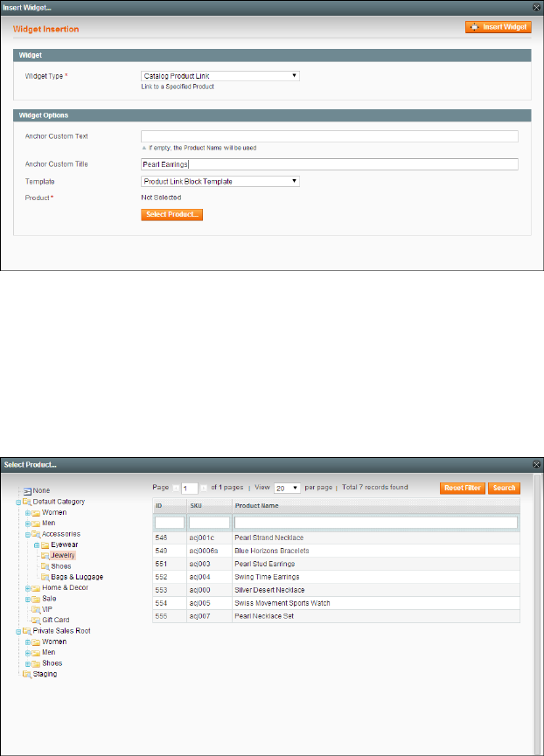The height and width of the screenshot is (756, 544).
Task: Open the per page View dropdown
Action: tap(287, 489)
